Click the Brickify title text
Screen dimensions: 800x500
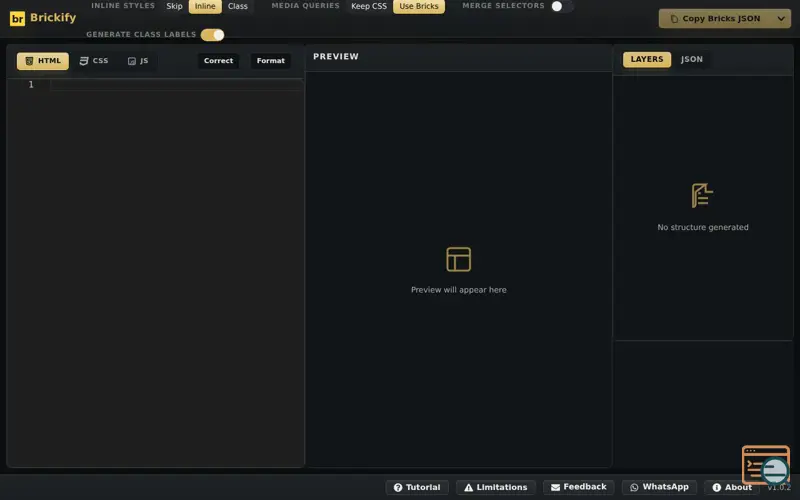pyautogui.click(x=53, y=17)
